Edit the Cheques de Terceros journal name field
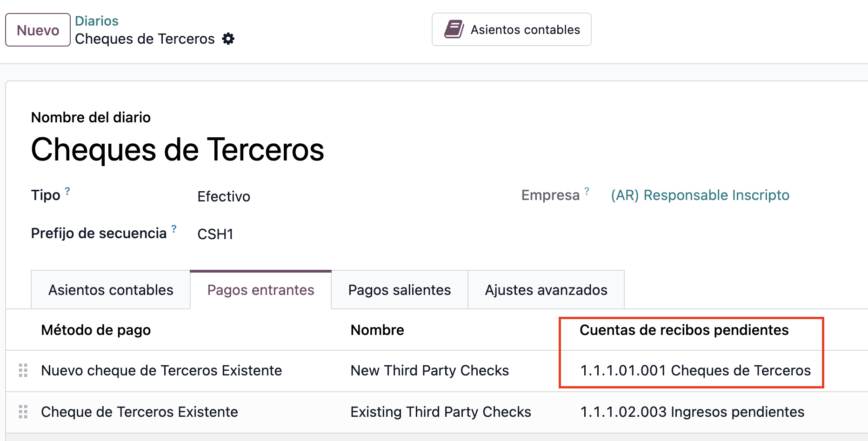 point(177,150)
